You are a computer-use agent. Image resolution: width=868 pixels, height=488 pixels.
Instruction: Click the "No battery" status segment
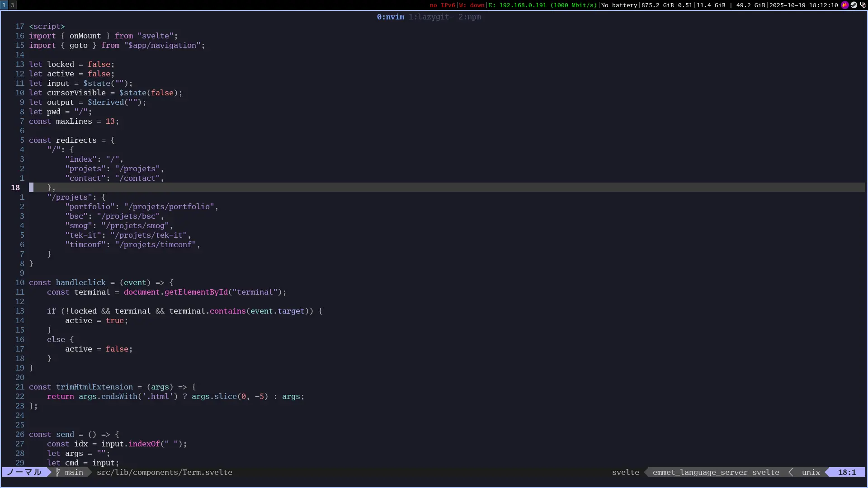(619, 5)
